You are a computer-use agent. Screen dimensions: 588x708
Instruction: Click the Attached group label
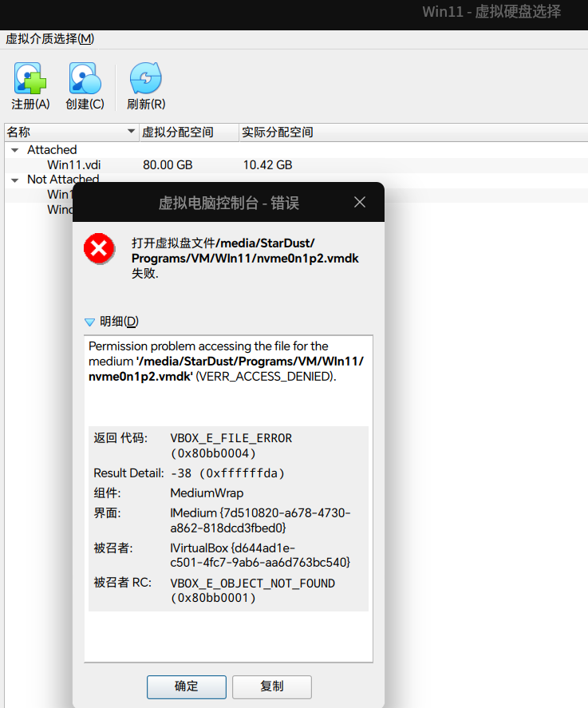pyautogui.click(x=52, y=150)
